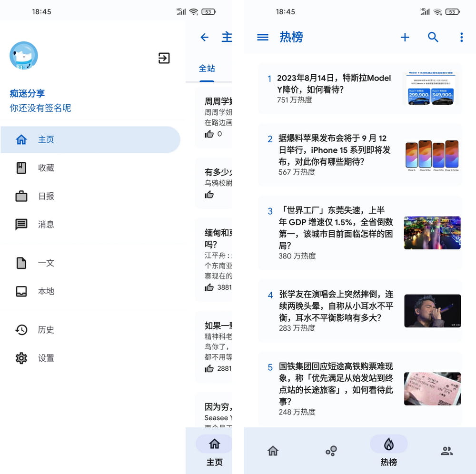Like the 周周学姐 post with 0 likes
This screenshot has height=474, width=476.
point(209,134)
